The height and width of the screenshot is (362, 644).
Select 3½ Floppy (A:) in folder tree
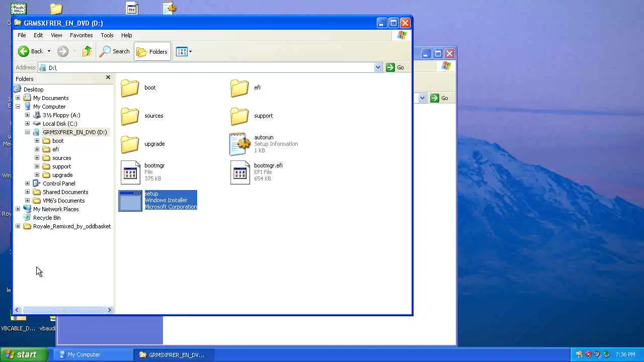pos(61,115)
